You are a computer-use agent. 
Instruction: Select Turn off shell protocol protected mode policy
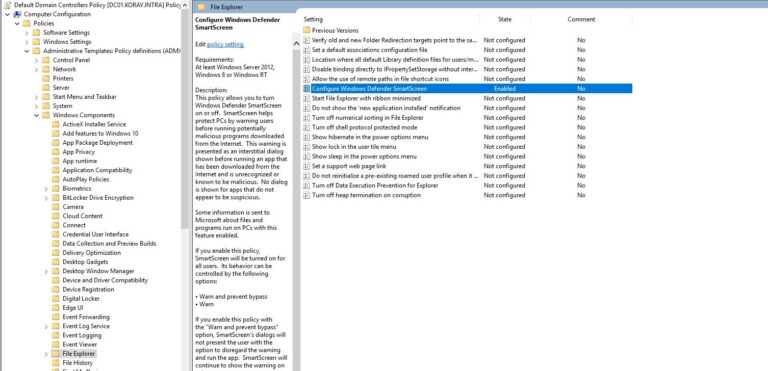click(364, 127)
